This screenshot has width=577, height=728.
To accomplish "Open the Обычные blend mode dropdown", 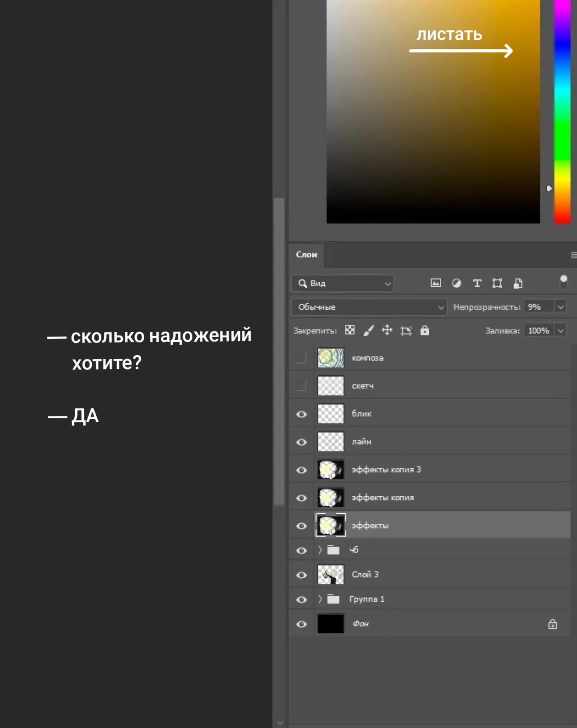I will coord(369,307).
